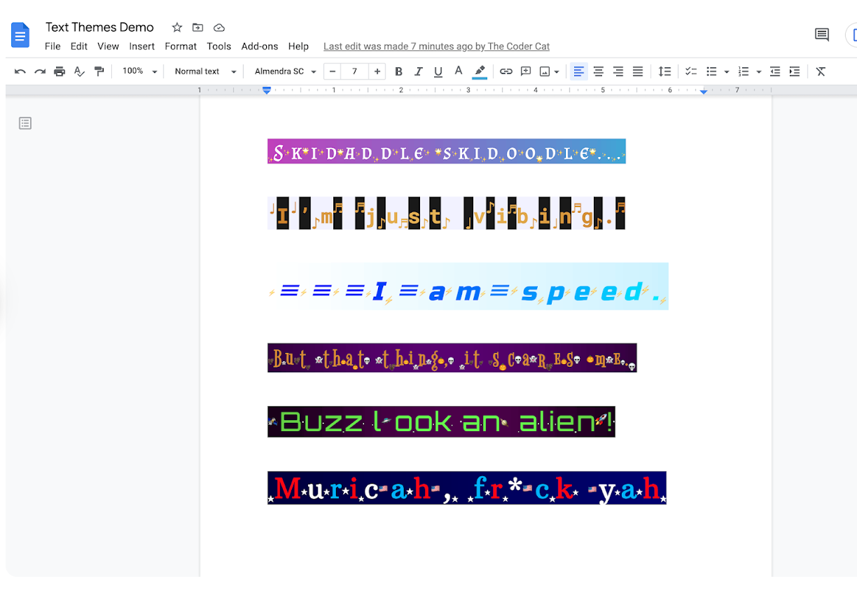Screen dimensions: 857x616
Task: Add a comment
Action: (x=526, y=71)
